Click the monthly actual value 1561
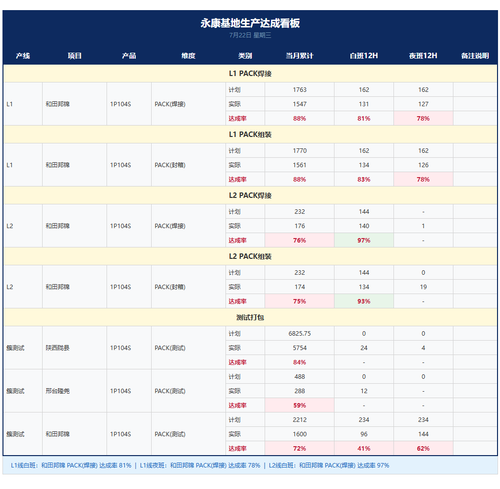500x489 pixels. [x=299, y=165]
